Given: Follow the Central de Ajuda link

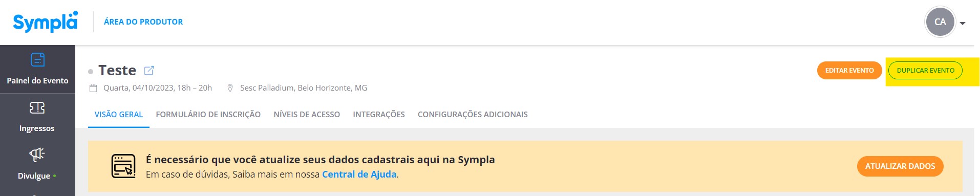Looking at the screenshot, I should [x=359, y=175].
